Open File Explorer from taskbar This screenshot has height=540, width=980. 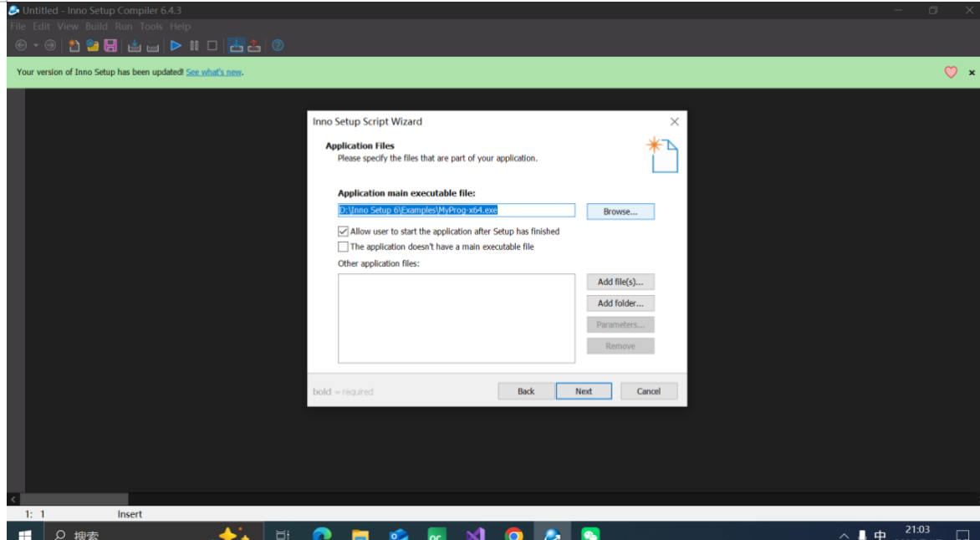pos(360,534)
